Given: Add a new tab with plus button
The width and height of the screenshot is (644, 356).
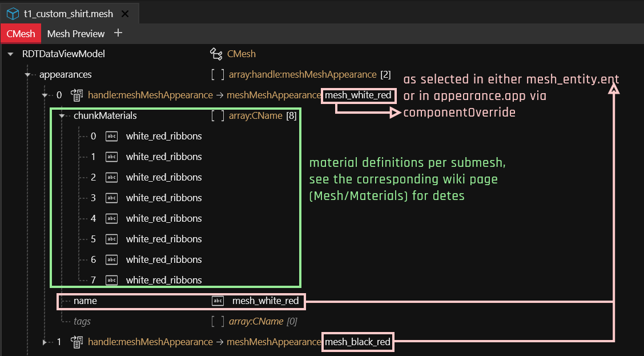Looking at the screenshot, I should tap(118, 33).
